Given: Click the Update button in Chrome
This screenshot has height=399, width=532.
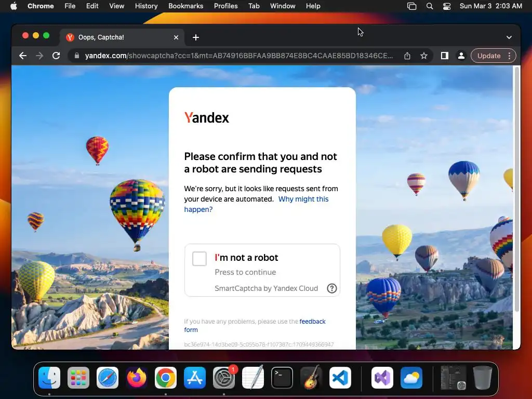Looking at the screenshot, I should click(489, 56).
